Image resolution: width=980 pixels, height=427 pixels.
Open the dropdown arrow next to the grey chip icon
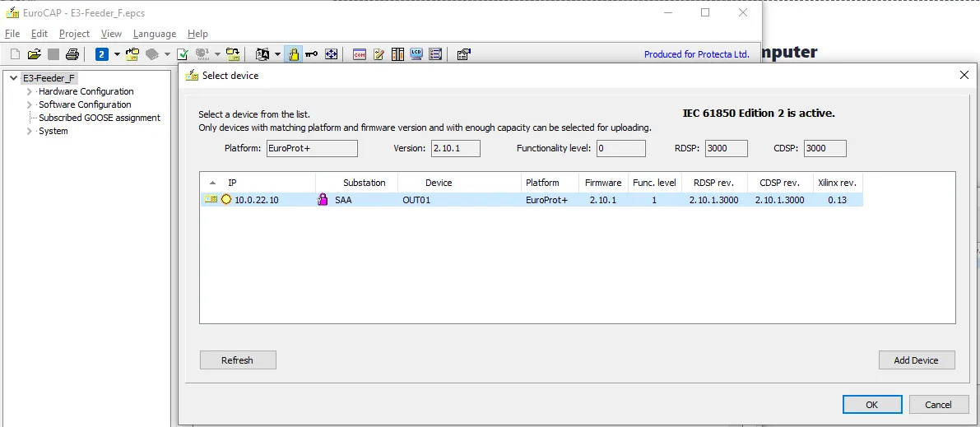pos(167,54)
